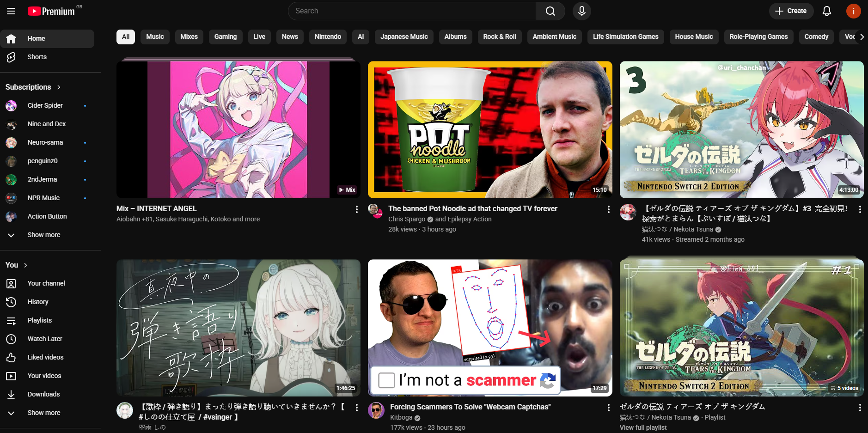Go to Home in the sidebar
Image resolution: width=868 pixels, height=433 pixels.
[x=47, y=38]
